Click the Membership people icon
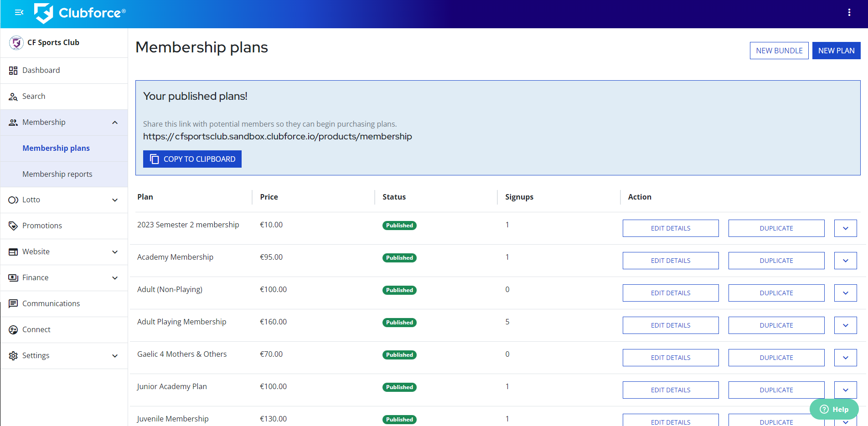 [13, 123]
